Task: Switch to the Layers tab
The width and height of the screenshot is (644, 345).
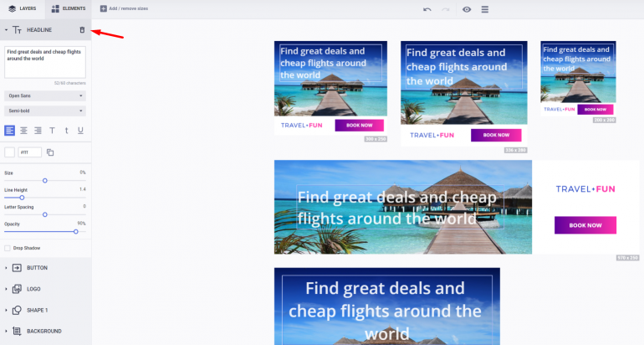Action: point(23,8)
